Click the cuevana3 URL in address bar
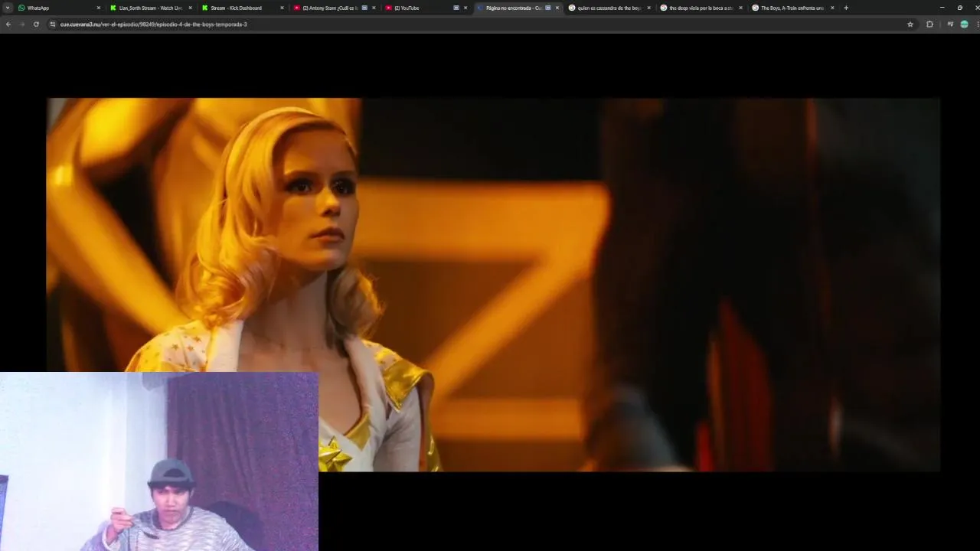Image resolution: width=980 pixels, height=551 pixels. pos(153,24)
